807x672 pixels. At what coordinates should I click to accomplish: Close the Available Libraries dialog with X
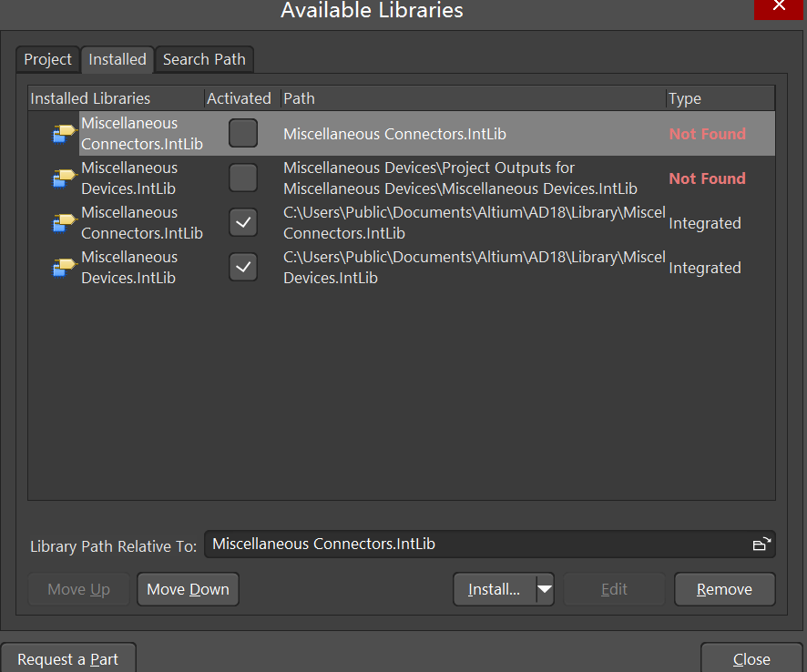(779, 7)
